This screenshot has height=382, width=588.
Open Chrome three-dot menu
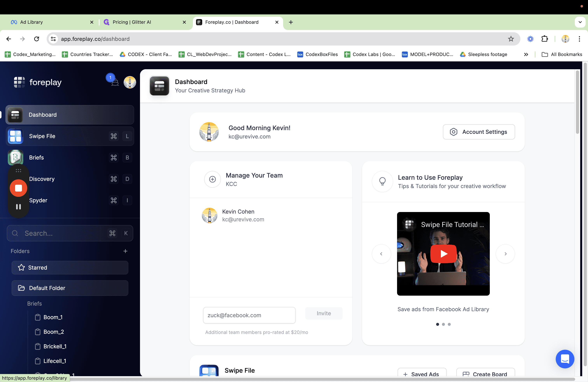point(579,39)
